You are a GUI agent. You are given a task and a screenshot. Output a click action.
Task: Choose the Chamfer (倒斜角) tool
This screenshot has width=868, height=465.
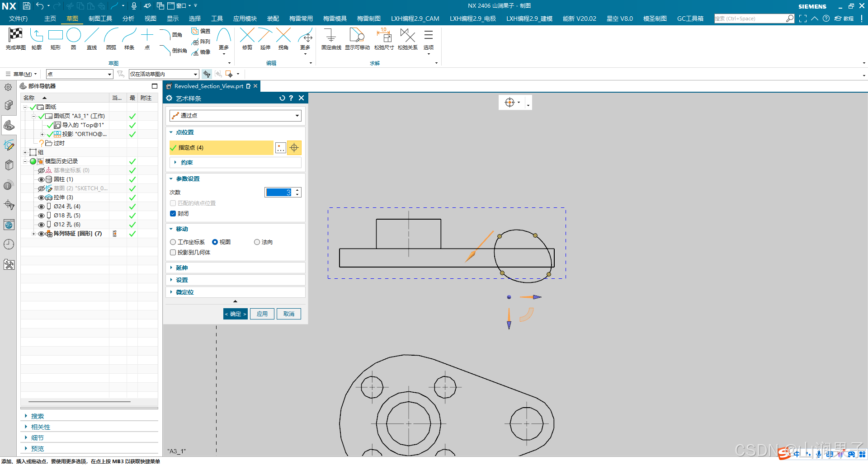coord(174,50)
